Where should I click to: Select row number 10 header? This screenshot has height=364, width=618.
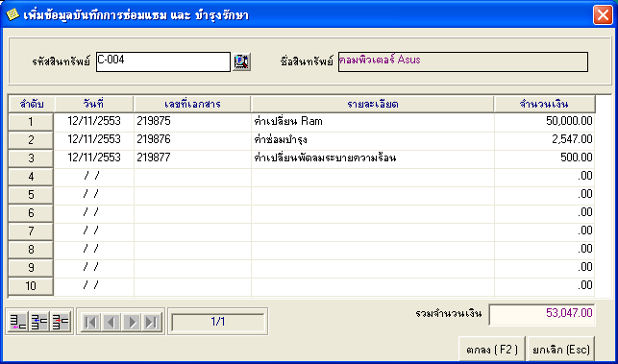click(x=31, y=286)
